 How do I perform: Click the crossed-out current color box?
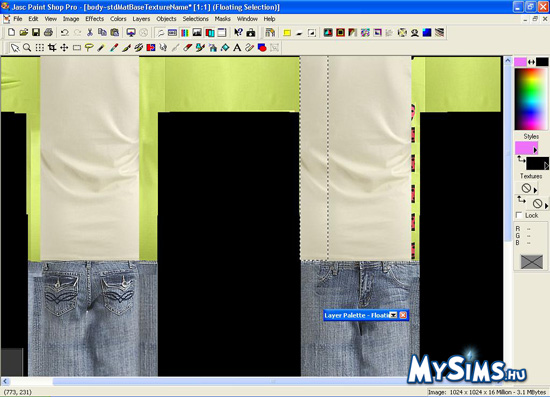point(532,262)
